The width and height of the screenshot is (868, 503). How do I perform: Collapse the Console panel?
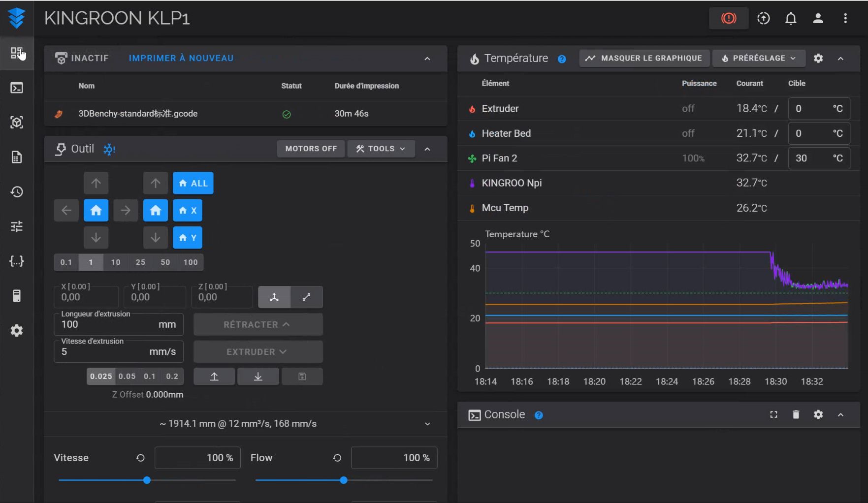pos(840,415)
